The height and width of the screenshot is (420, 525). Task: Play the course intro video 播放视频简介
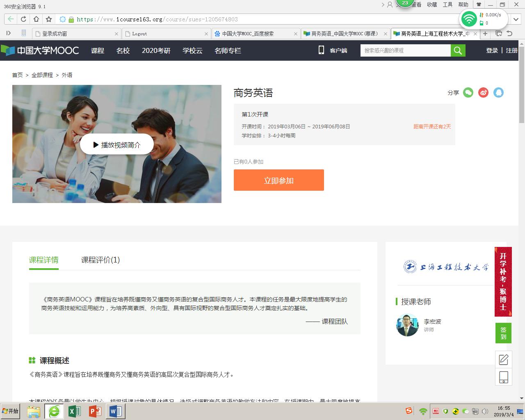coord(117,144)
